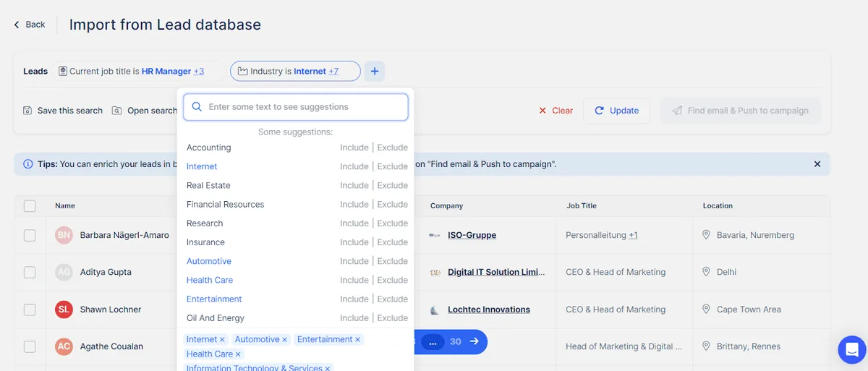Check the box for Barbara Nägerl-Amaro
Viewport: 868px width, 371px height.
[30, 235]
